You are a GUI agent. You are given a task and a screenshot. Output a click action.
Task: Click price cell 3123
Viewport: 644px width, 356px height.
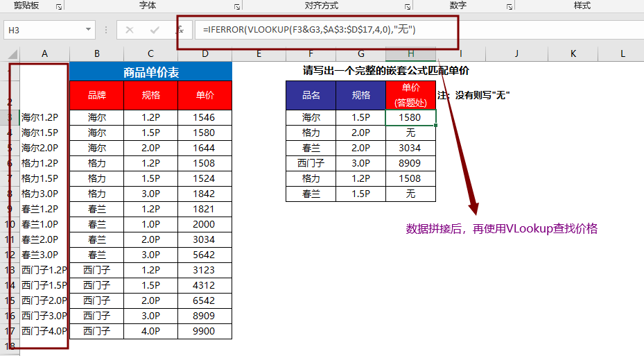click(205, 270)
